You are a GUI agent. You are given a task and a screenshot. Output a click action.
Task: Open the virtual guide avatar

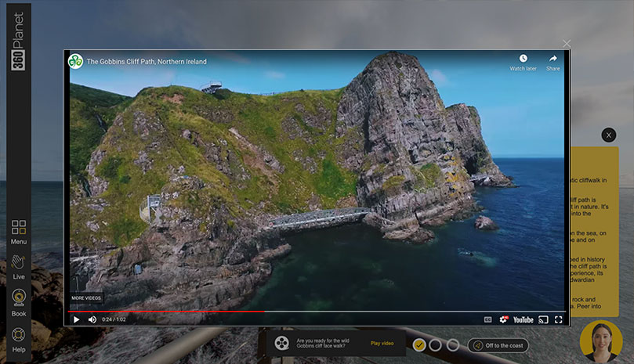click(x=601, y=341)
